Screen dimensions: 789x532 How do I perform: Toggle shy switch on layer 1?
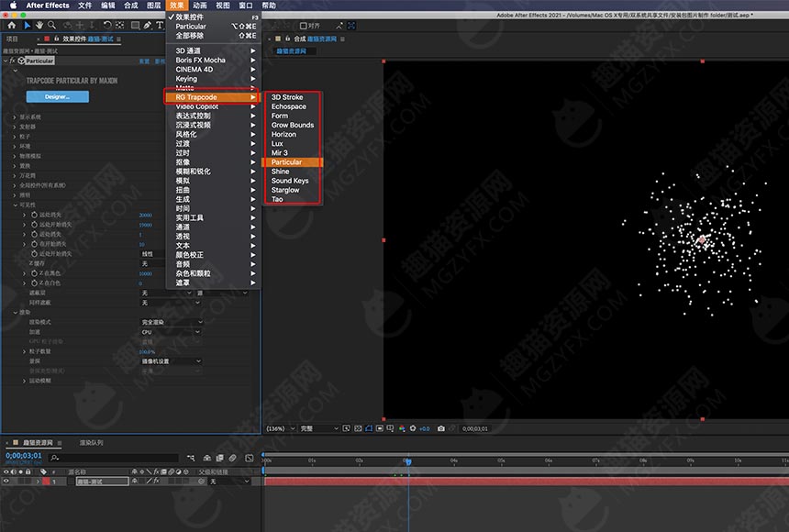(136, 482)
